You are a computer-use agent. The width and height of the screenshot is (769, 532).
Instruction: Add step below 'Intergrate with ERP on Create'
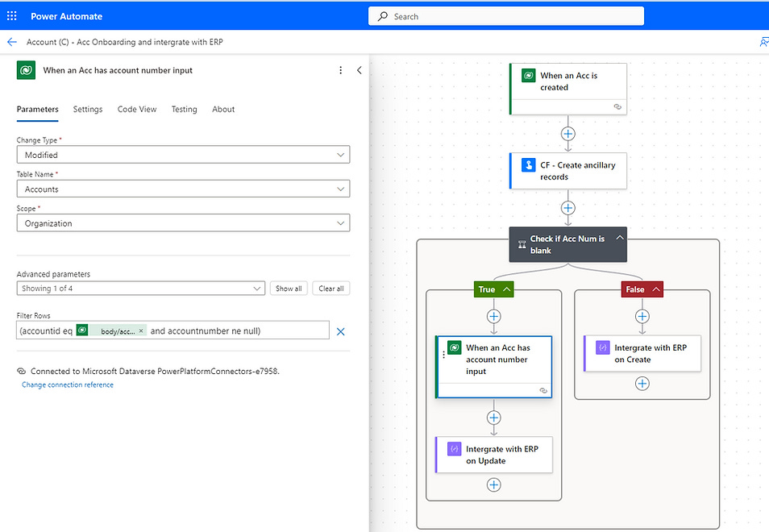point(642,384)
